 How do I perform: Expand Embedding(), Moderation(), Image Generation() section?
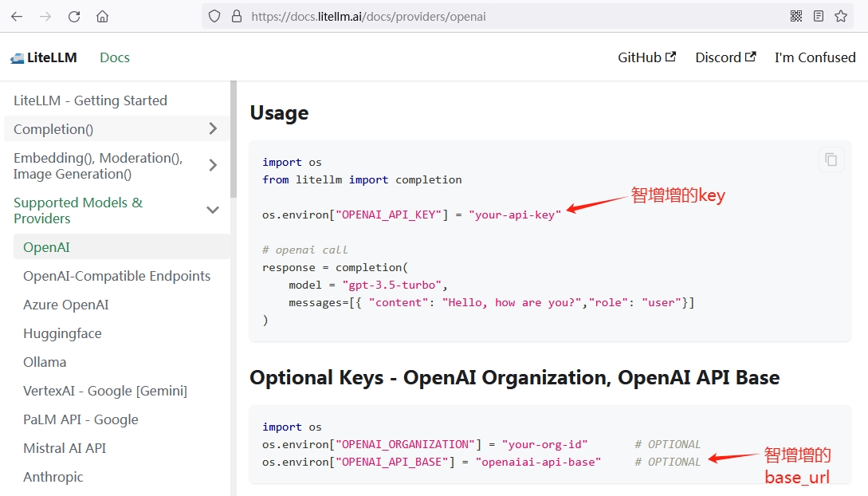tap(212, 165)
